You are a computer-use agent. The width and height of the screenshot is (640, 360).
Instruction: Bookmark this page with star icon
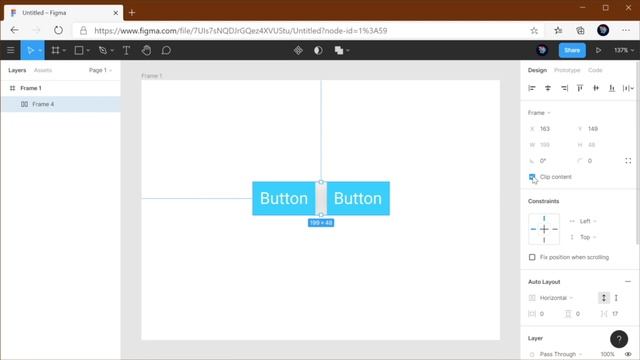[x=534, y=30]
